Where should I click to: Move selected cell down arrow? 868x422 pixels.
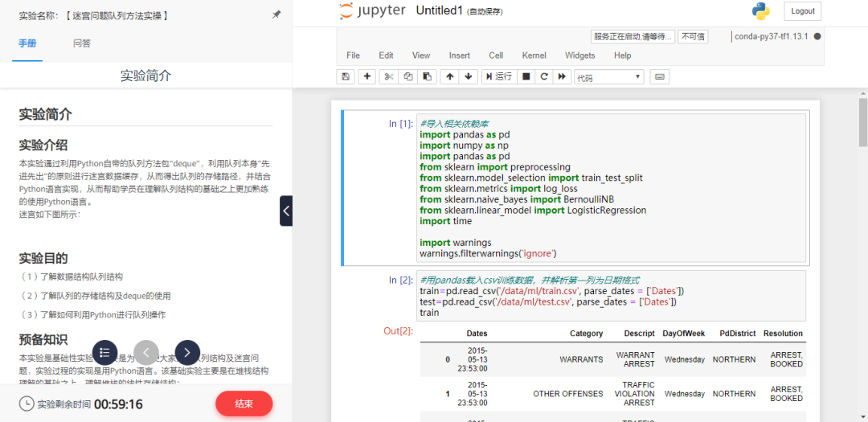click(469, 76)
